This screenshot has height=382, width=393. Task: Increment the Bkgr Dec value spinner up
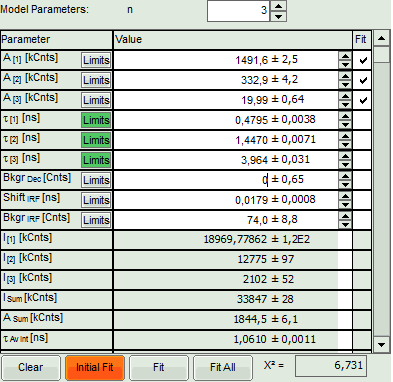(345, 176)
